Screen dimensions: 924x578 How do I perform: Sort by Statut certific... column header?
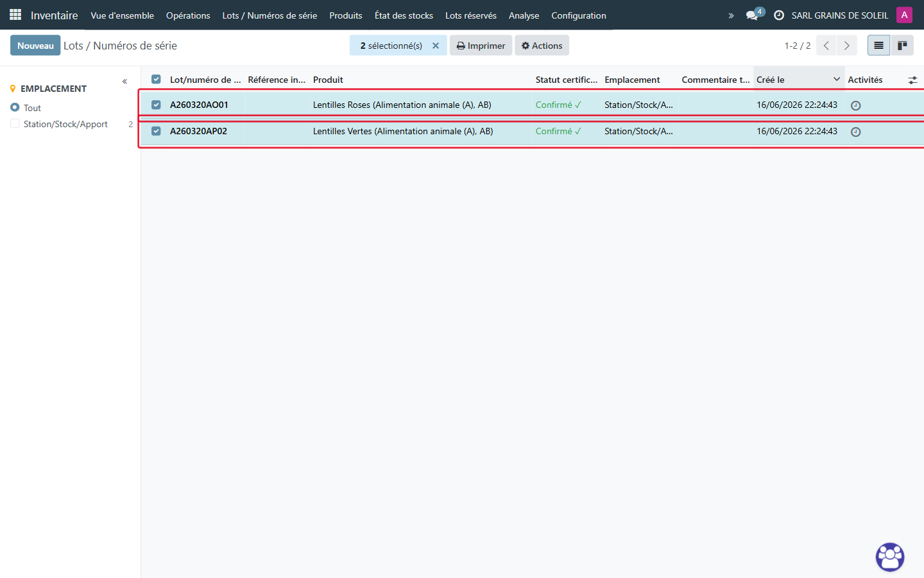[x=567, y=80]
